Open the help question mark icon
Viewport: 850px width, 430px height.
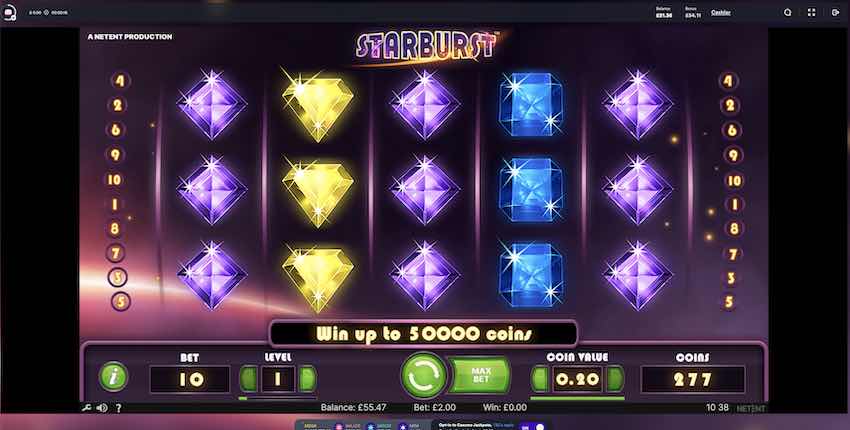tap(118, 408)
